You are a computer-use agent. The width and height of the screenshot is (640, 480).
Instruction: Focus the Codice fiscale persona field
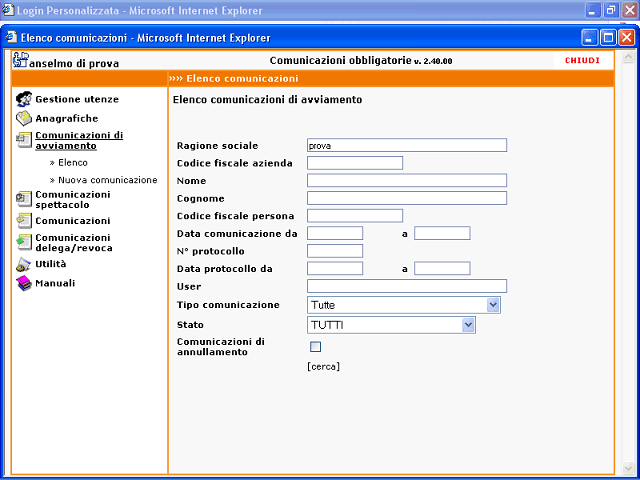[355, 216]
